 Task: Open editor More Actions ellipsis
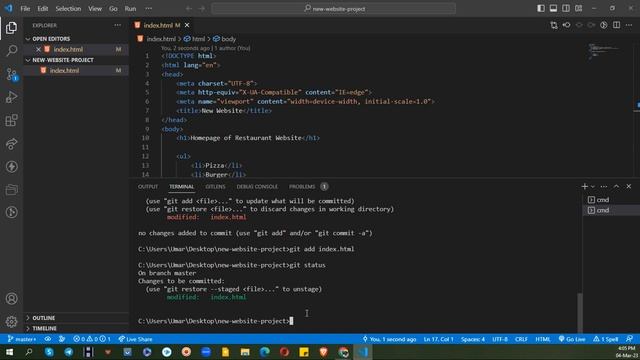(x=629, y=25)
